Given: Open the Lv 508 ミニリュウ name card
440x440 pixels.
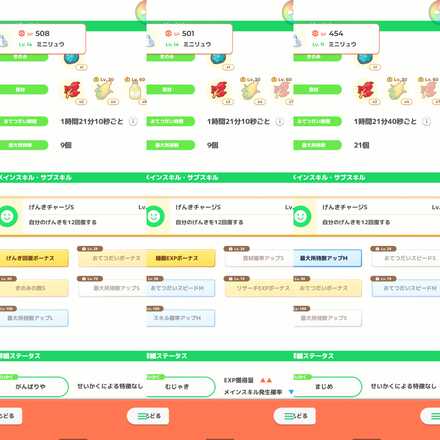Looking at the screenshot, I should click(42, 39).
